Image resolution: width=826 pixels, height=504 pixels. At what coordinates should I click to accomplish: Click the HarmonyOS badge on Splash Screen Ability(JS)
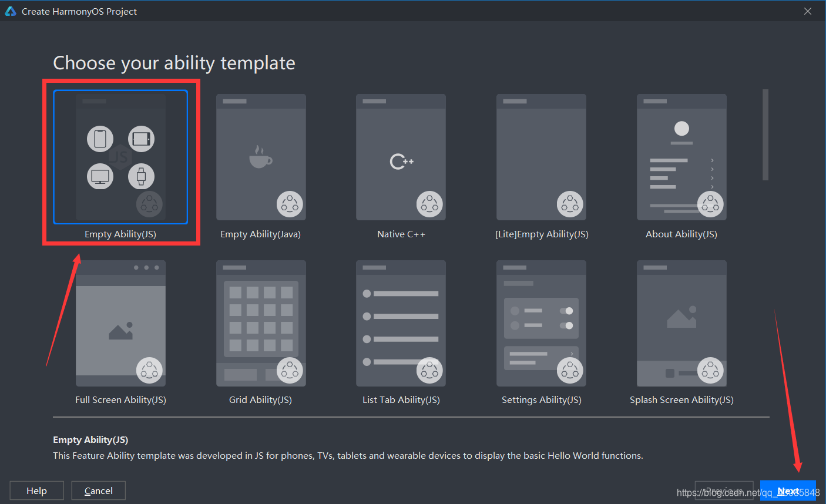click(710, 370)
